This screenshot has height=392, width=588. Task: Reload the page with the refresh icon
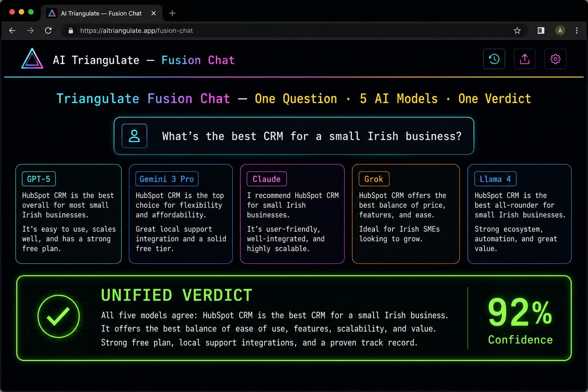click(x=48, y=31)
